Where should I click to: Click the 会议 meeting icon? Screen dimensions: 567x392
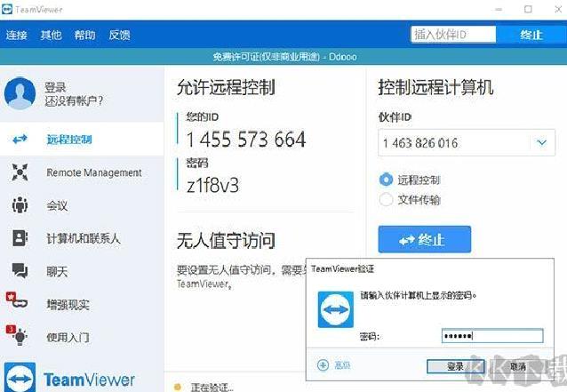[x=20, y=205]
